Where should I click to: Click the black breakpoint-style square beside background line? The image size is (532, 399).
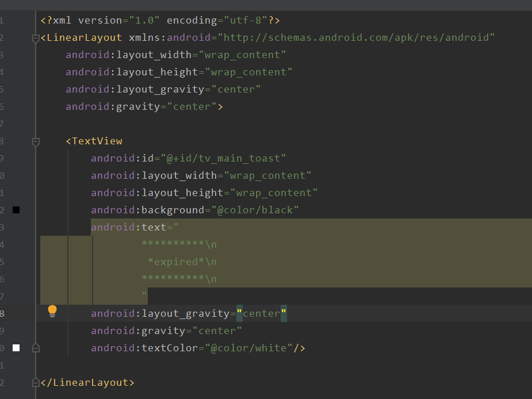point(16,209)
